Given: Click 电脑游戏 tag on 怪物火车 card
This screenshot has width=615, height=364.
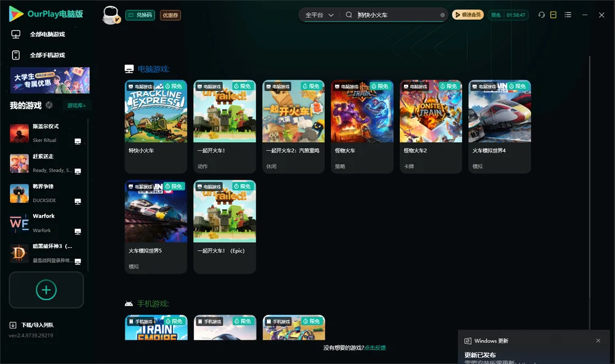Looking at the screenshot, I should pos(346,86).
